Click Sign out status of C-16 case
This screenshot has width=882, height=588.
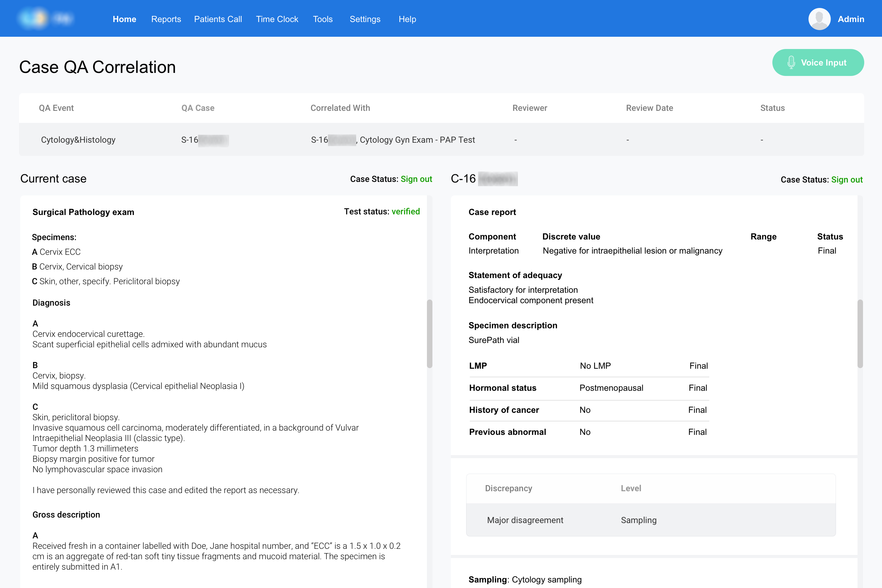(x=847, y=180)
